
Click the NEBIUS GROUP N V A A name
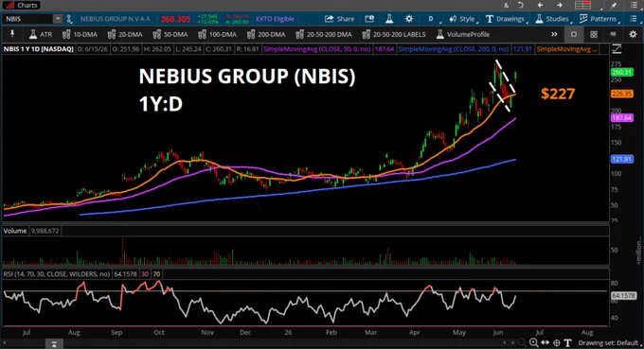point(115,19)
